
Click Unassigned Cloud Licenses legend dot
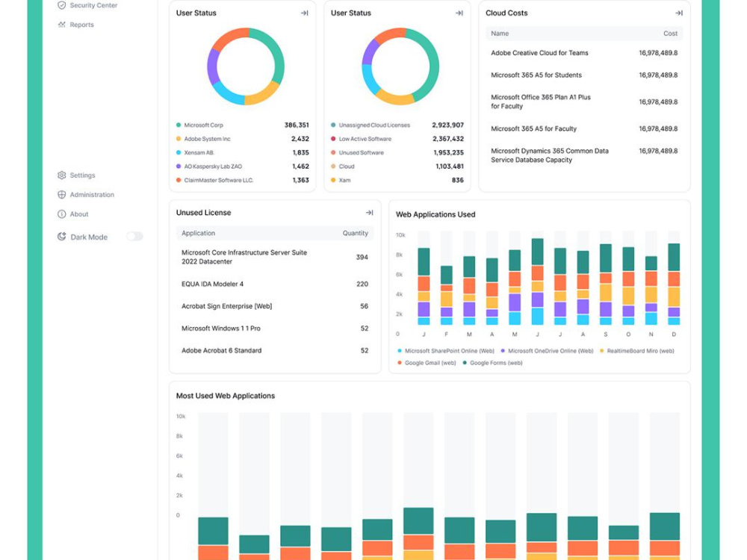tap(333, 125)
